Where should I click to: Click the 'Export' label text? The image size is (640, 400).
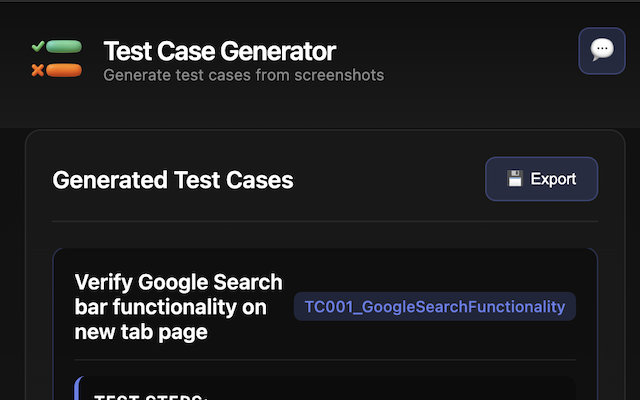tap(553, 179)
